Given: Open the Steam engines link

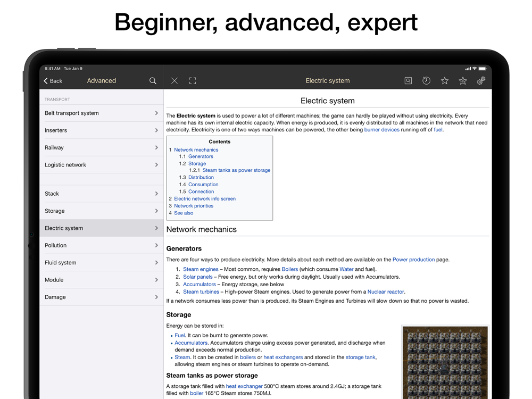Looking at the screenshot, I should click(201, 269).
